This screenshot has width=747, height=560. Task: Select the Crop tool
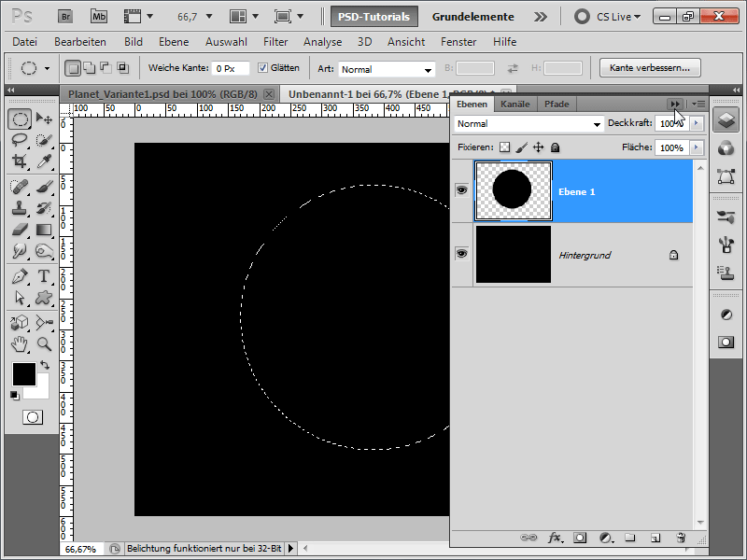[x=20, y=161]
